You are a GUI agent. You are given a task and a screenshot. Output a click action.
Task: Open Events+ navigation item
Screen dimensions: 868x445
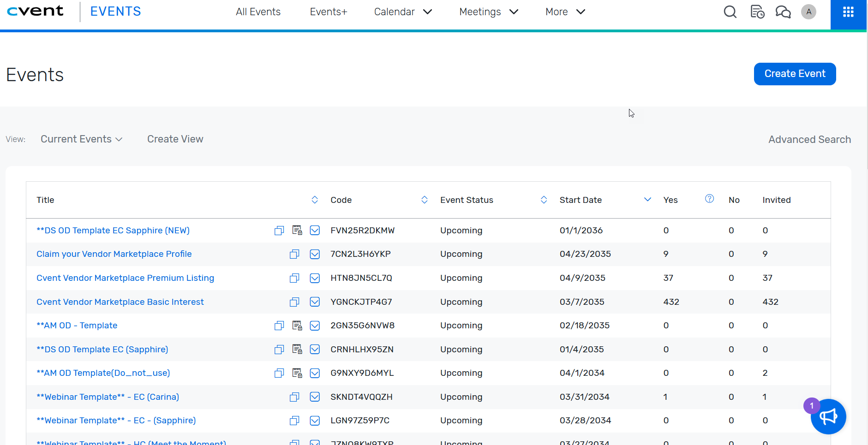click(x=328, y=12)
